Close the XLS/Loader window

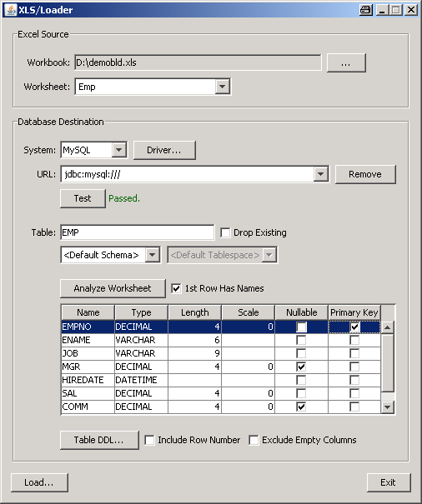point(411,10)
